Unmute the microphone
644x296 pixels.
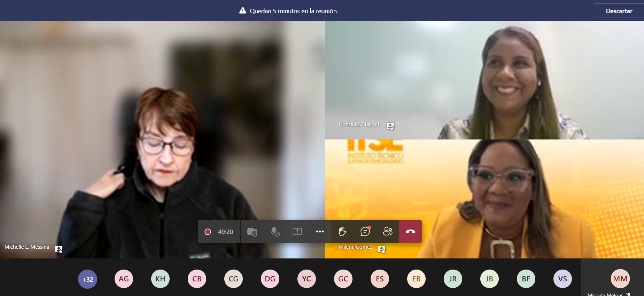(x=275, y=232)
